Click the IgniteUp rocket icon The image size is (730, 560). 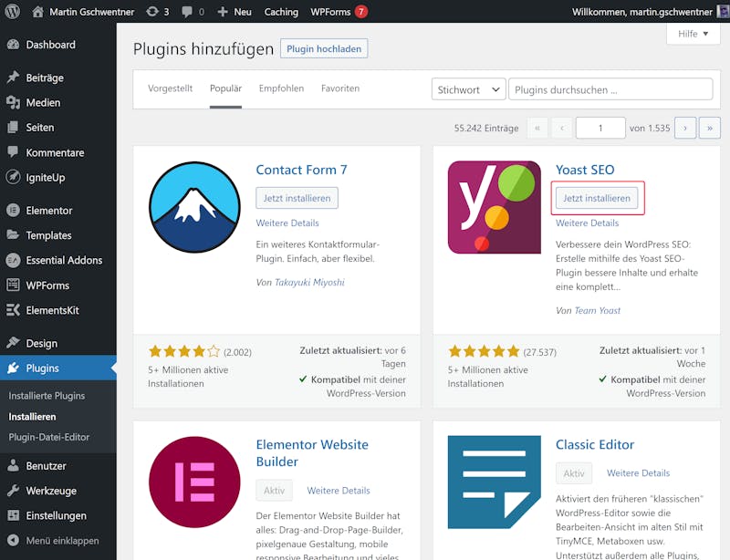13,177
